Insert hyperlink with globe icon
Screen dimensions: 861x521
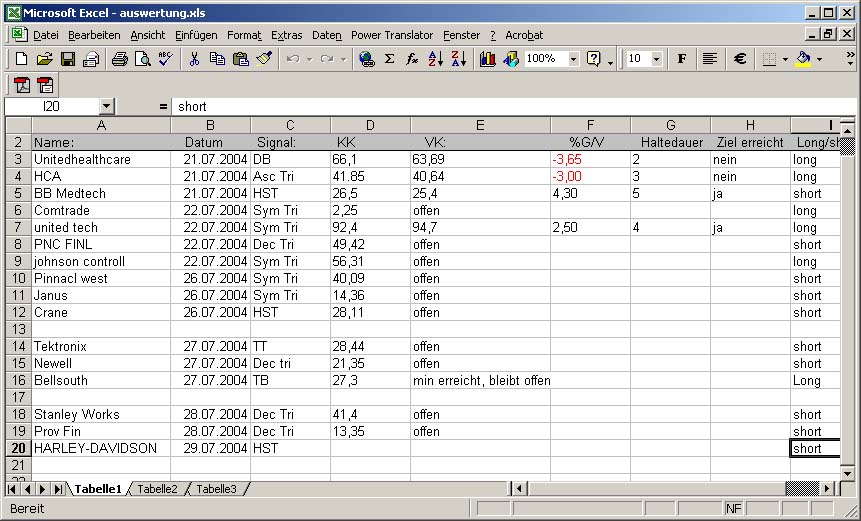click(x=366, y=59)
